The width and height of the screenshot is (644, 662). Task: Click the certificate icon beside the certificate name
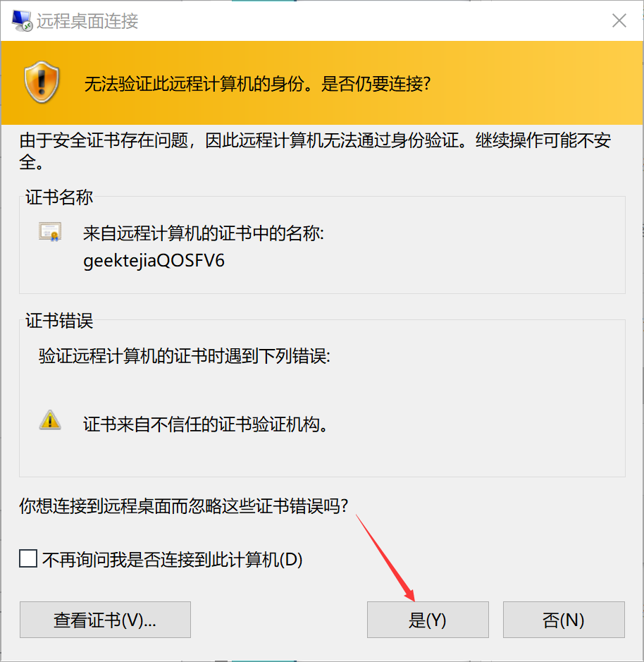pos(50,232)
